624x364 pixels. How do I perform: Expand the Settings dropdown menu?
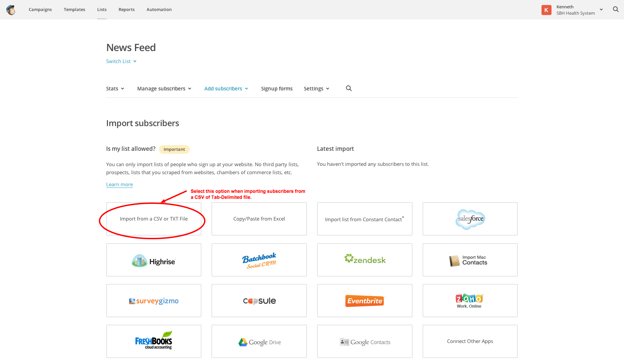click(x=316, y=89)
